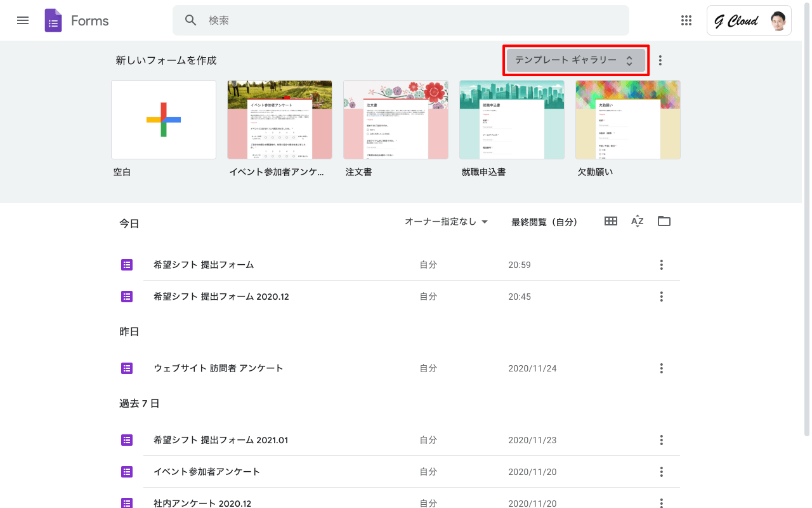Switch file display to grid view
This screenshot has height=508, width=812.
coord(610,221)
